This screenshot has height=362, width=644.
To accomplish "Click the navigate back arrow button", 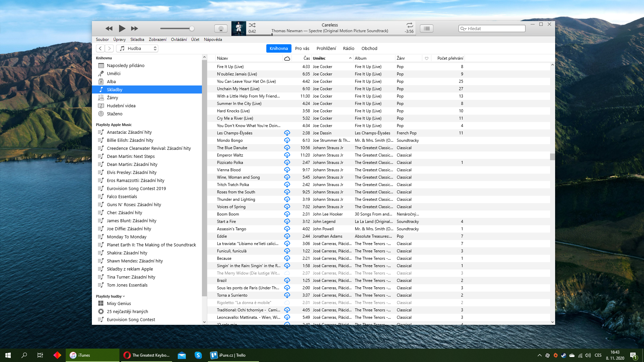I will [100, 48].
